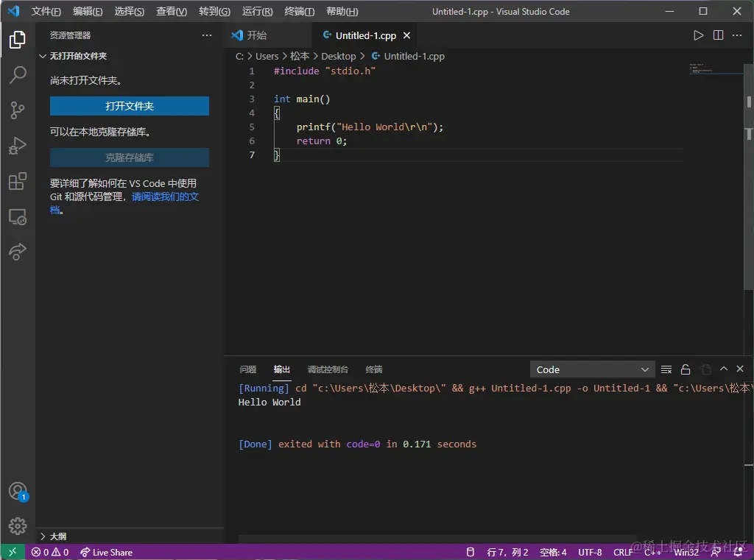Split the editor to the right

(x=718, y=35)
